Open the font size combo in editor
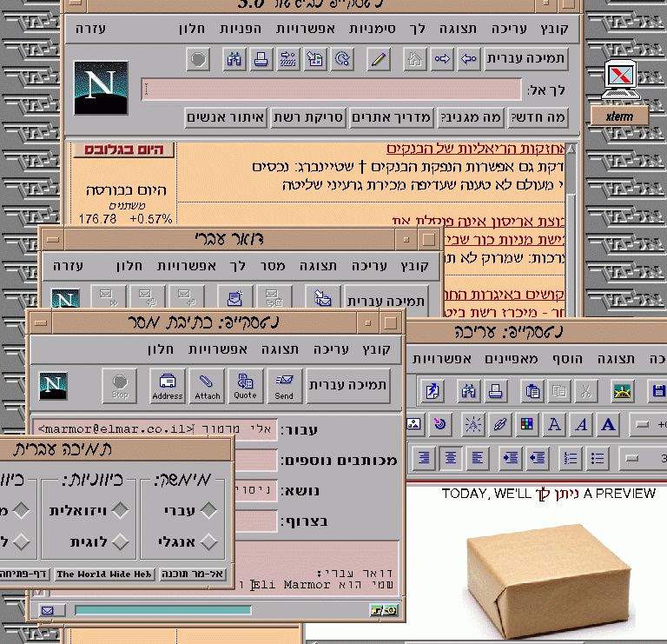The width and height of the screenshot is (667, 644). click(649, 424)
